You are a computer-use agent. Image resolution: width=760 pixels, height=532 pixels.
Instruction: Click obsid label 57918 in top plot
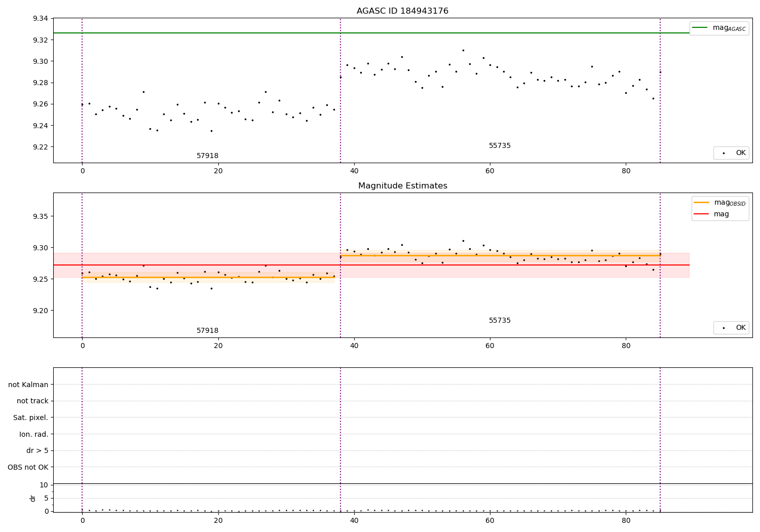tap(207, 156)
